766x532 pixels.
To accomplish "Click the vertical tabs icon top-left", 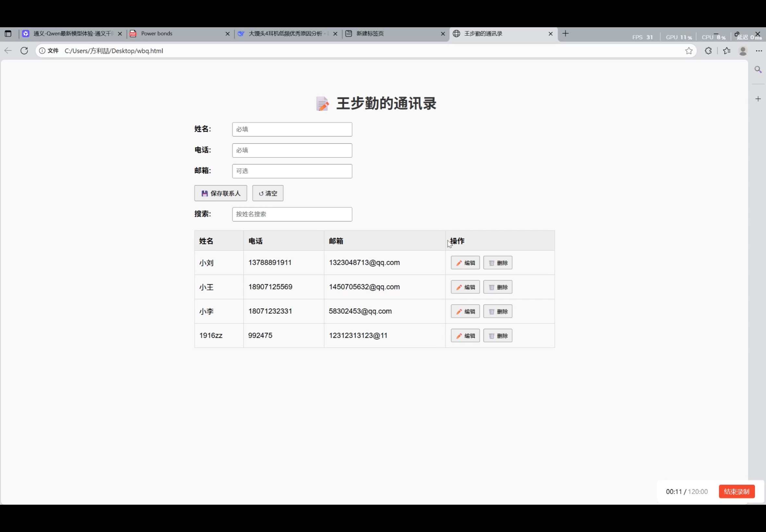I will point(8,33).
